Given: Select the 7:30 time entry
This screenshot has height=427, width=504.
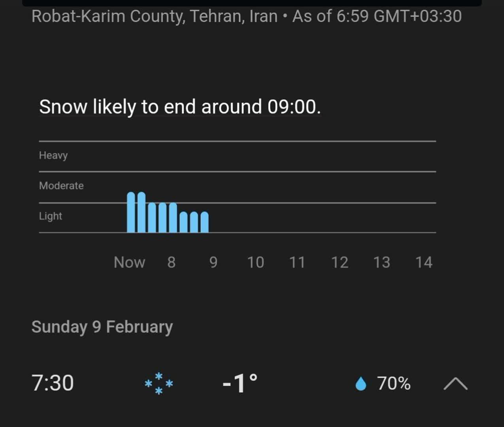Looking at the screenshot, I should click(x=53, y=383).
